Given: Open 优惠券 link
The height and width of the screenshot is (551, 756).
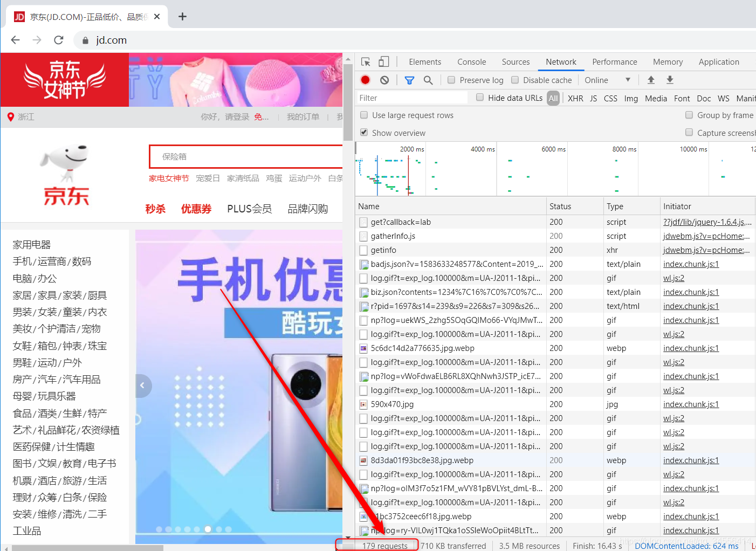Looking at the screenshot, I should [x=196, y=209].
